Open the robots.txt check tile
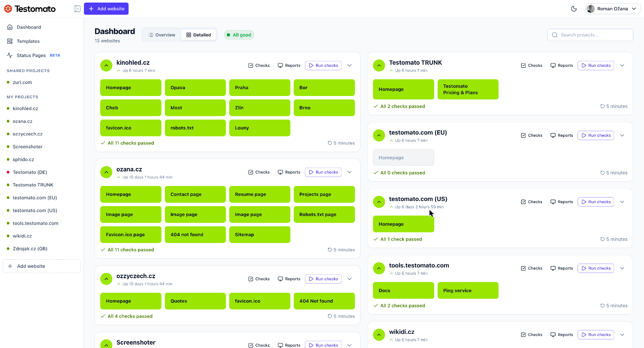644x348 pixels. pos(195,128)
